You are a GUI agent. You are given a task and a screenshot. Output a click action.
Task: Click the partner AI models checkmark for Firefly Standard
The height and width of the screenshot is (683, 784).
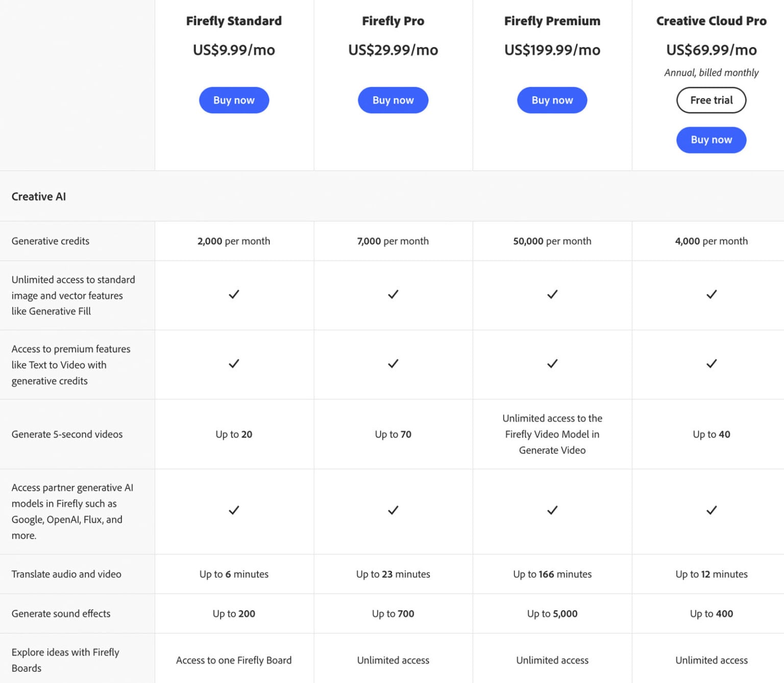coord(234,510)
